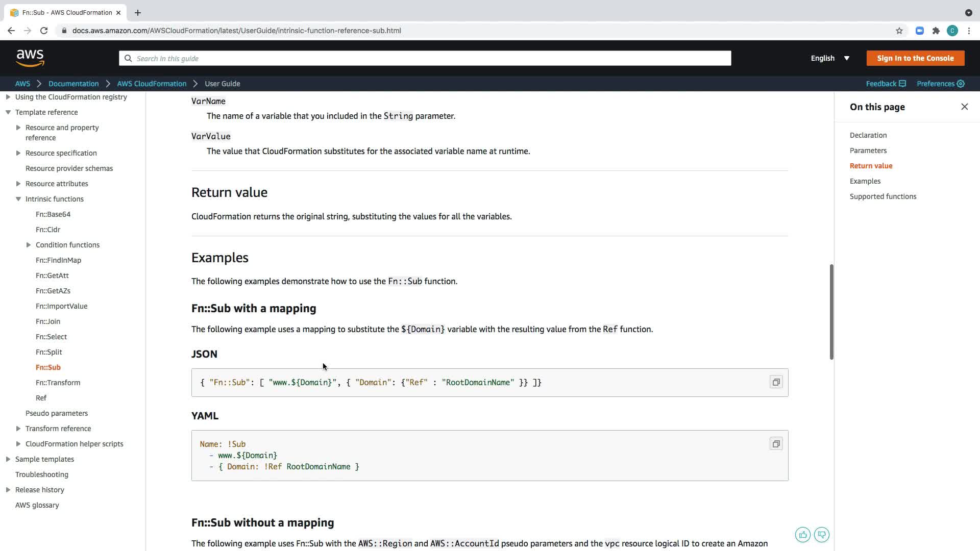980x551 pixels.
Task: Copy the YAML code snippet
Action: (776, 444)
